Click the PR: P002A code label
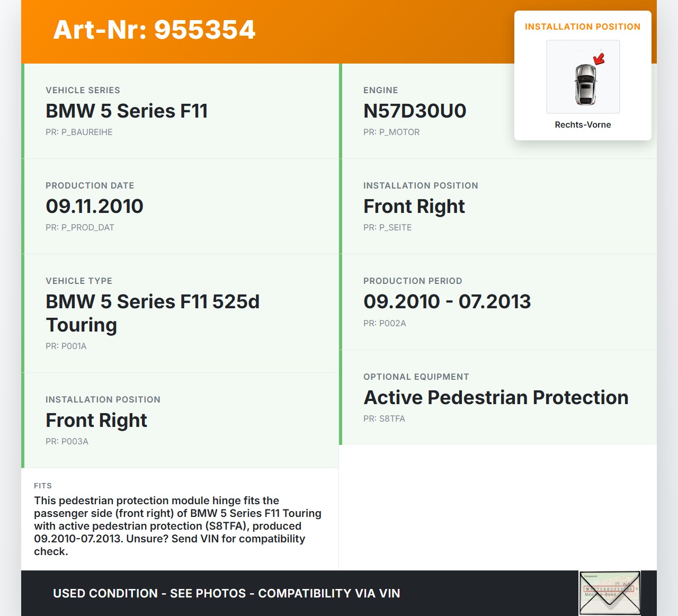The image size is (678, 616). (x=385, y=323)
